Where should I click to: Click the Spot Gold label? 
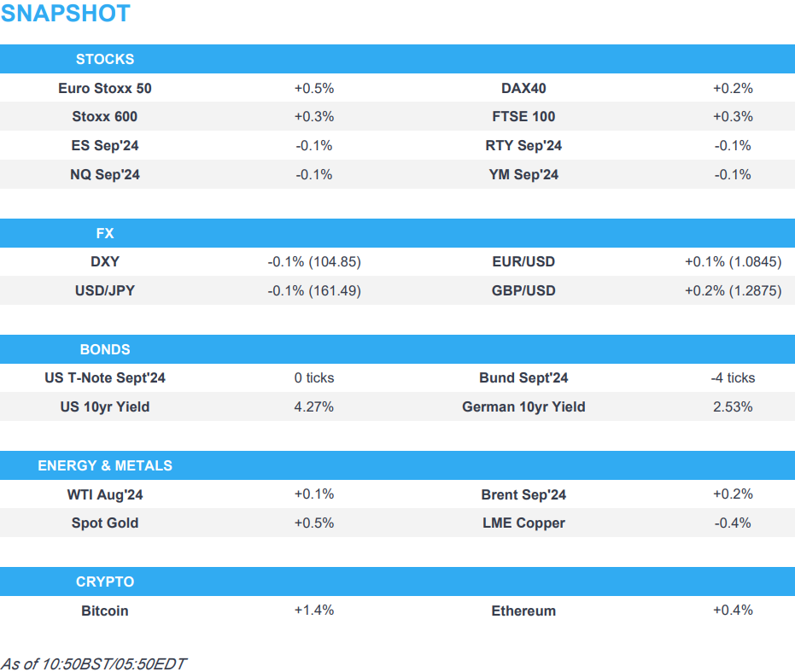(105, 523)
